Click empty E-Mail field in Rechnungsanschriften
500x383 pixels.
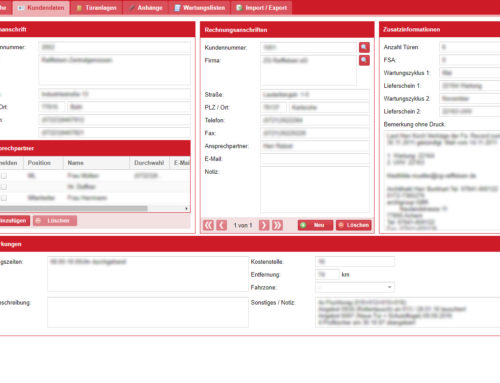(x=315, y=159)
